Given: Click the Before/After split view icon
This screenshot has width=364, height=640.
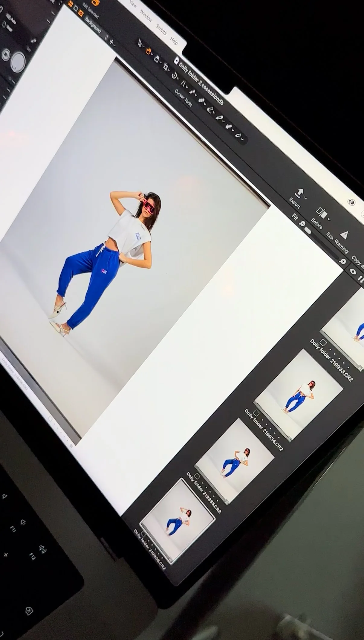Looking at the screenshot, I should click(x=321, y=213).
